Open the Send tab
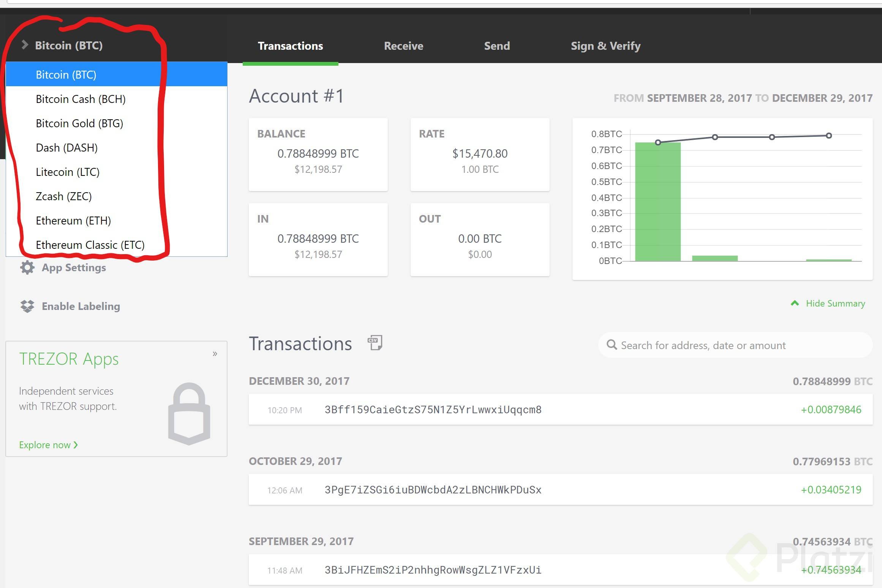This screenshot has width=882, height=588. coord(497,46)
